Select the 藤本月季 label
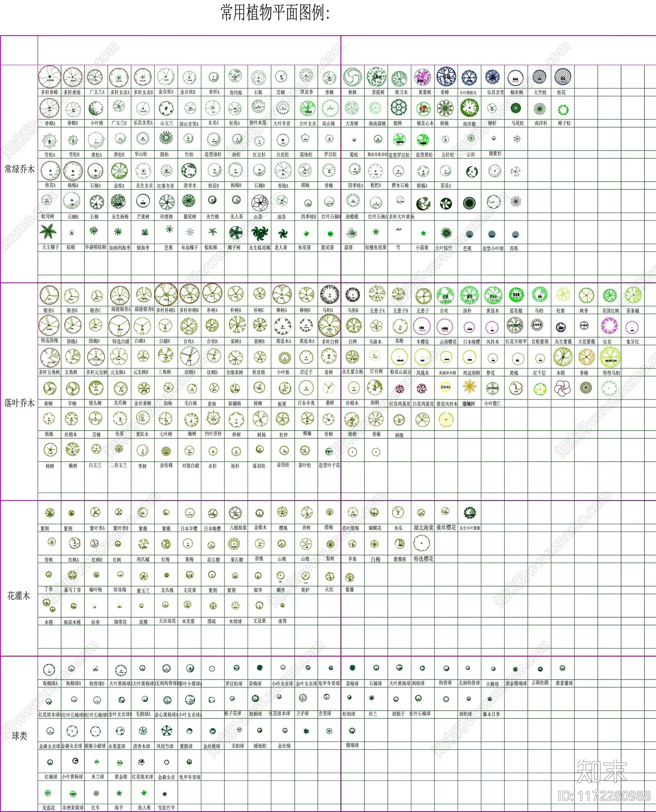The width and height of the screenshot is (656, 812). 491,714
